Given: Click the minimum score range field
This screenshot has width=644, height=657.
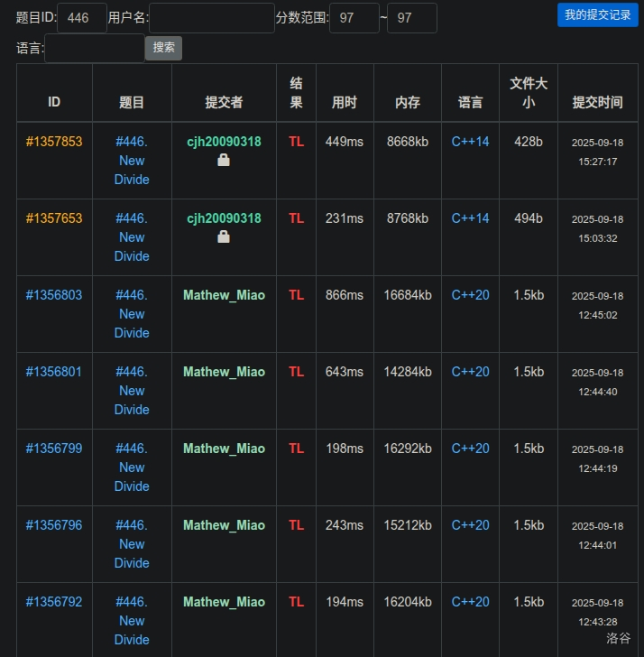Looking at the screenshot, I should 354,18.
